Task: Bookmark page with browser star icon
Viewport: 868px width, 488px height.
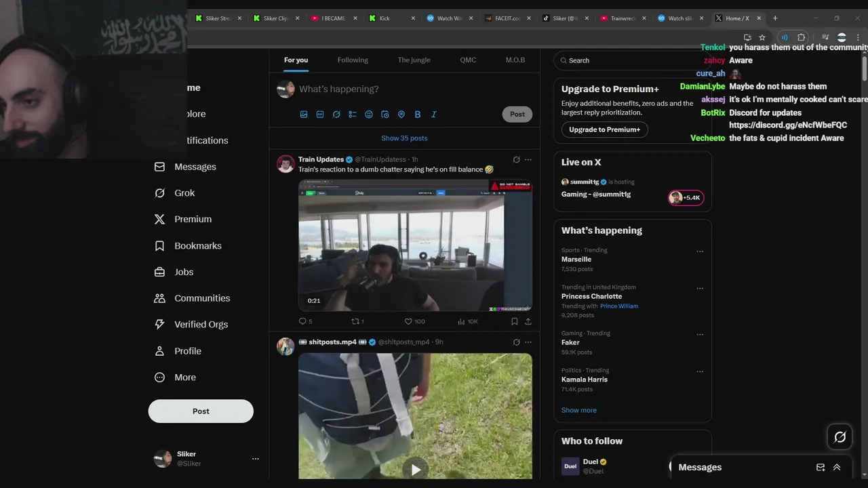Action: coord(762,37)
